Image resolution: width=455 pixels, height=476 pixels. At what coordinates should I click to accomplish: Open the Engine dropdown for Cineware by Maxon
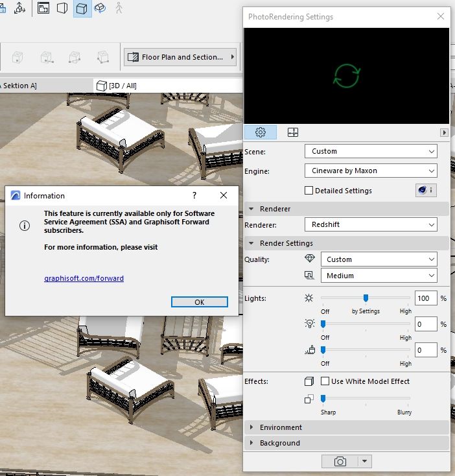tap(371, 171)
